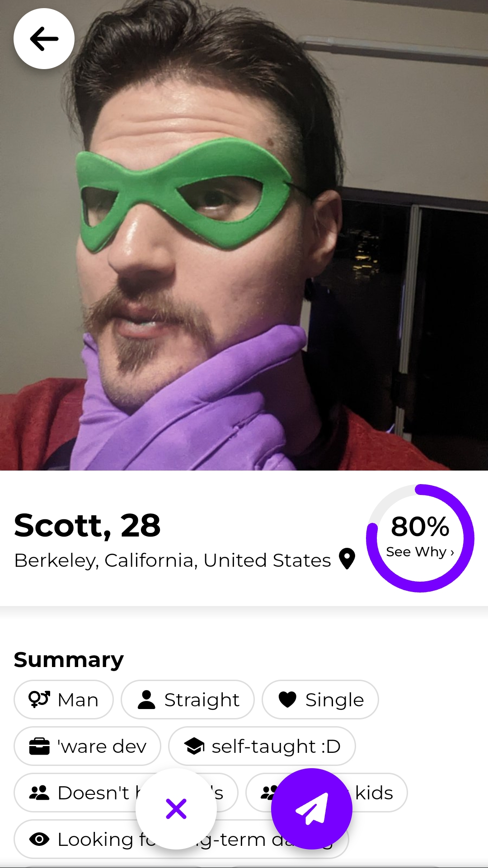Tap the Scott, 28 name heading
Screen dimensions: 488x868
pyautogui.click(x=87, y=526)
